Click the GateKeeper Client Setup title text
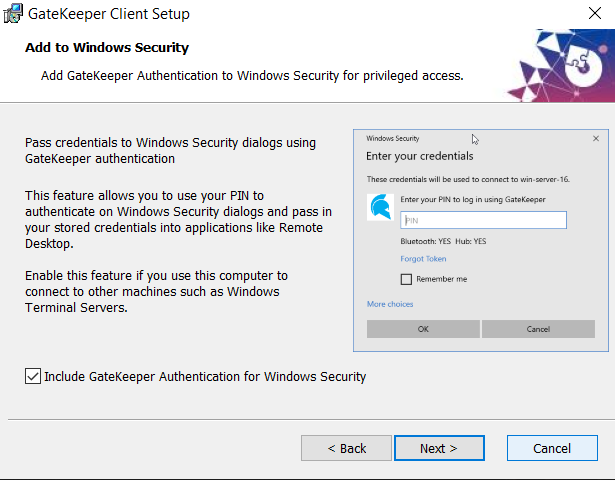Viewport: 615px width, 480px height. (x=109, y=14)
